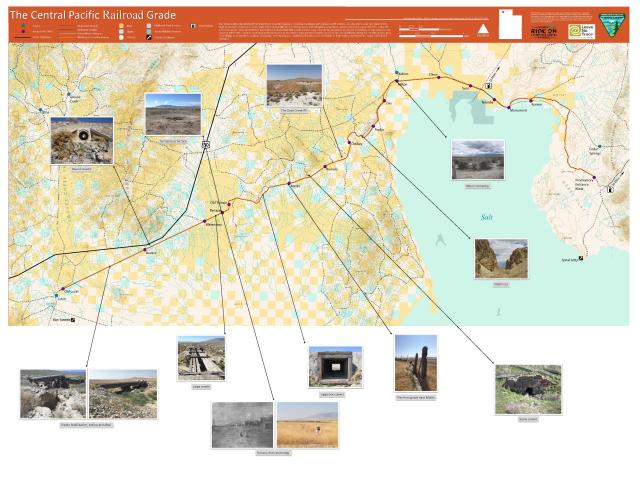Click the fuel pump icon near the Locomotive Springs area
The width and height of the screenshot is (640, 480).
click(488, 86)
